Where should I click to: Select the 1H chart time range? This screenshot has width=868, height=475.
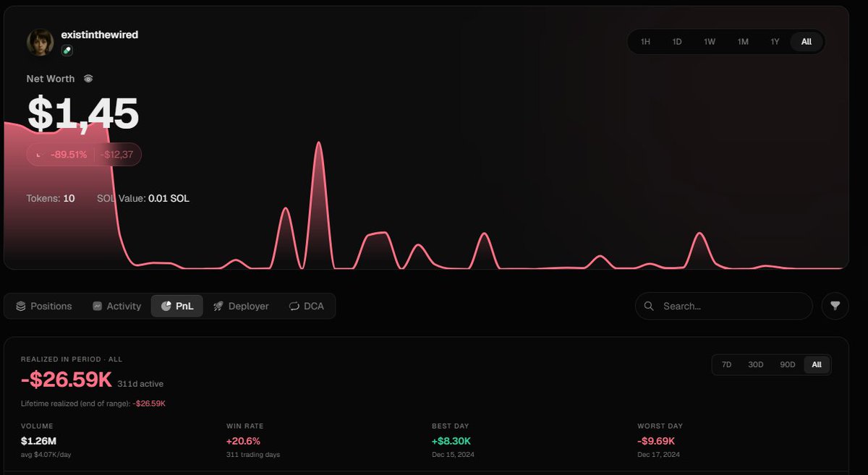point(645,42)
